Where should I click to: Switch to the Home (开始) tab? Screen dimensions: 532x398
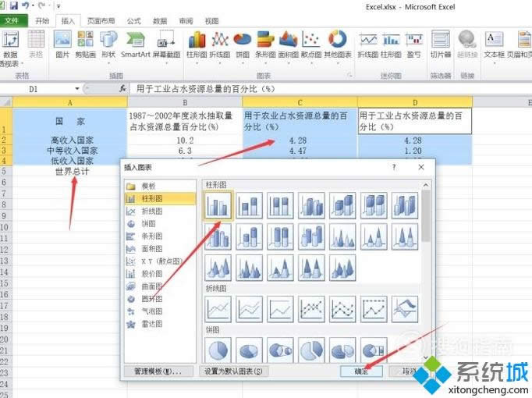(42, 21)
